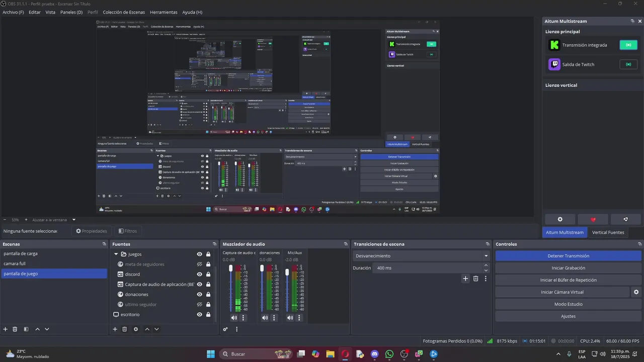The width and height of the screenshot is (644, 362).
Task: Remove selected source trash icon in Fuentes
Action: [125, 329]
